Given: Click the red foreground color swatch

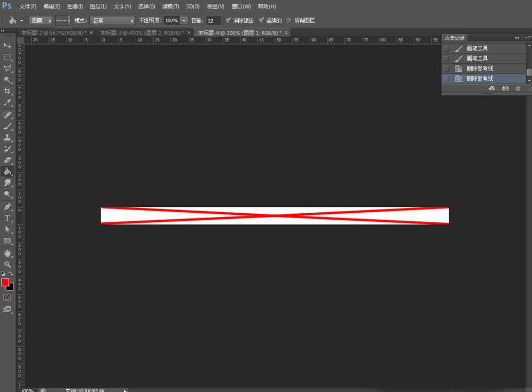Looking at the screenshot, I should [x=5, y=282].
